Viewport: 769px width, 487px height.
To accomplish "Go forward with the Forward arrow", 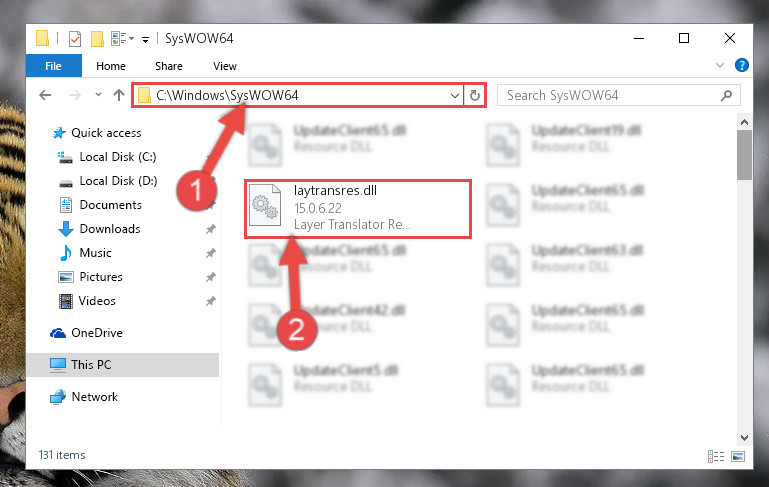I will pos(75,95).
